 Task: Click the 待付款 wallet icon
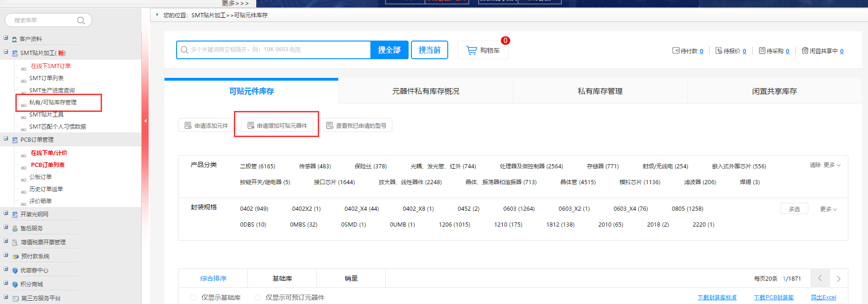676,51
